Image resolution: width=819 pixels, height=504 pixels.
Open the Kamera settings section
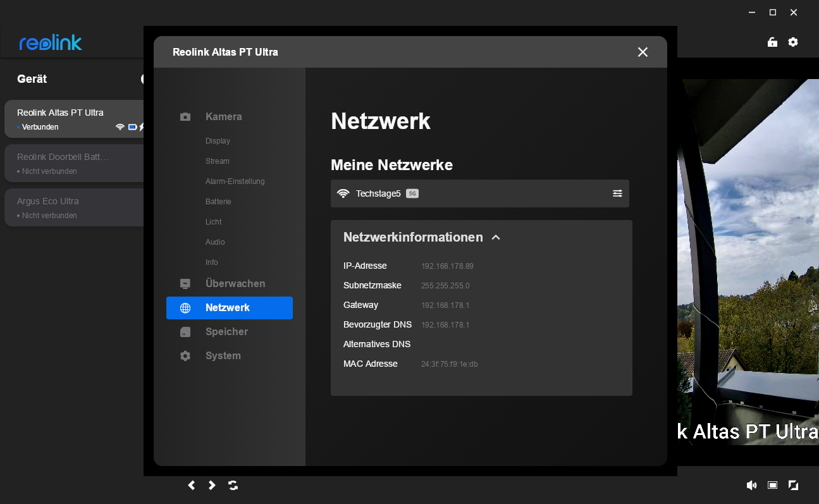(223, 117)
